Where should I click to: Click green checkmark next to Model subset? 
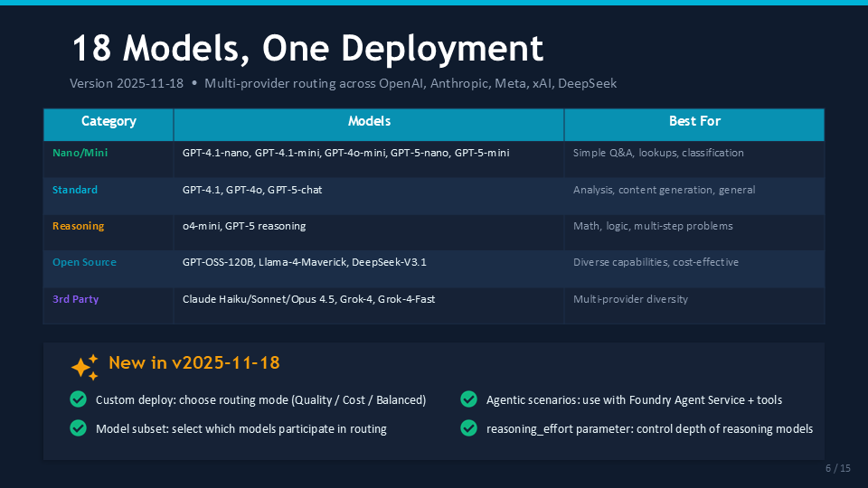(x=79, y=427)
